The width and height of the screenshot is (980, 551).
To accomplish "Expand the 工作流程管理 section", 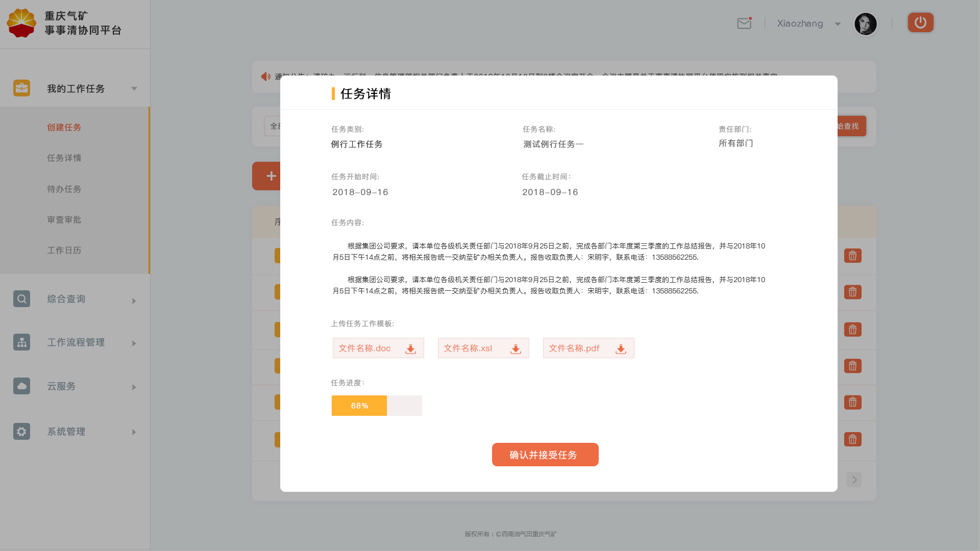I will click(x=134, y=343).
